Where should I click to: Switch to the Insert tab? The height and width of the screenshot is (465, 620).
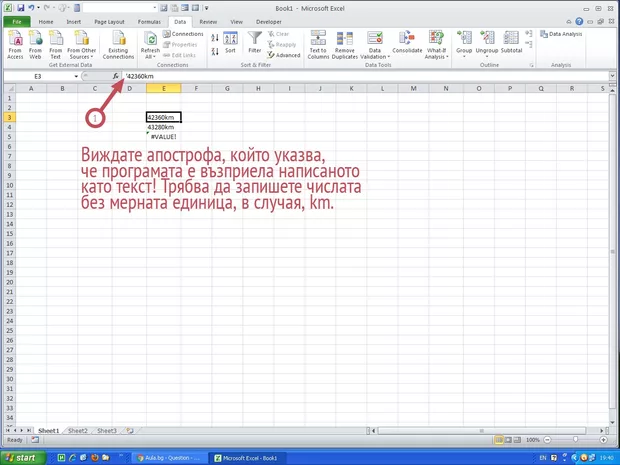point(74,22)
